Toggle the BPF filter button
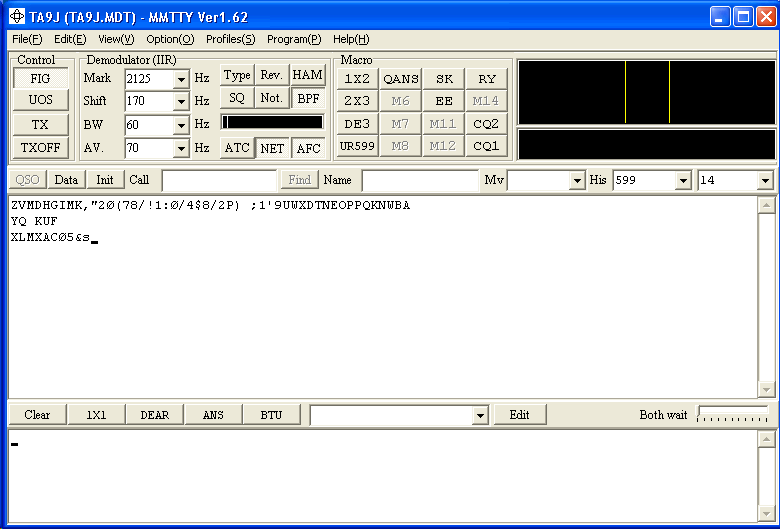The image size is (780, 529). coord(308,98)
